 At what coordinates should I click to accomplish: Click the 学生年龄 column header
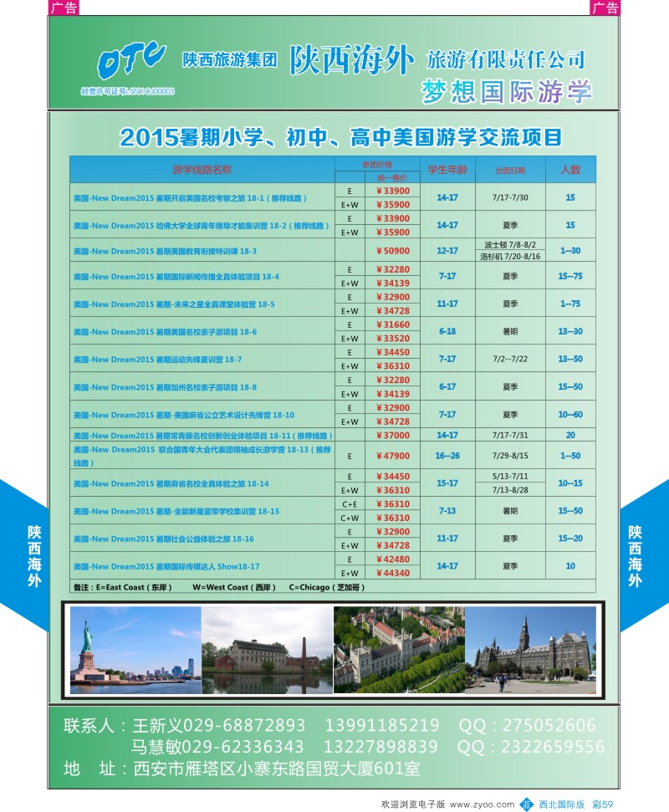(447, 169)
